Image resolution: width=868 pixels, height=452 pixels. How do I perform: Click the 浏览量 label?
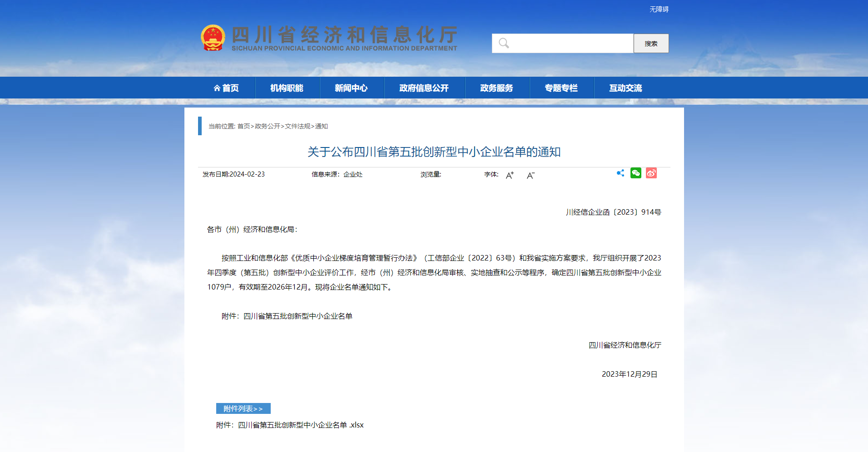(431, 174)
